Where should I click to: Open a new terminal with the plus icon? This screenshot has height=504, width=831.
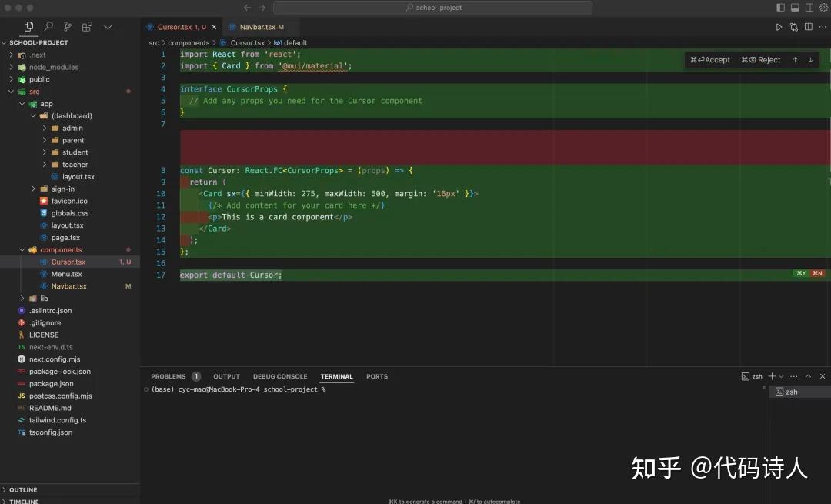pos(772,376)
